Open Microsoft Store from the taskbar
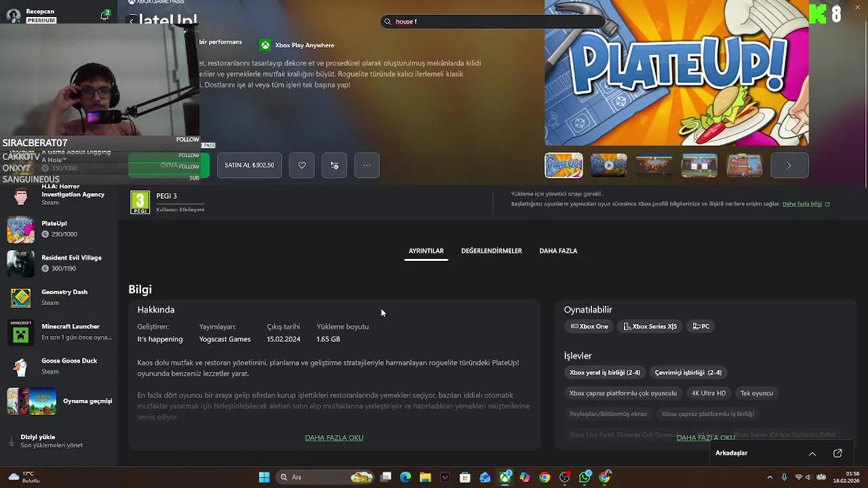 tap(465, 477)
